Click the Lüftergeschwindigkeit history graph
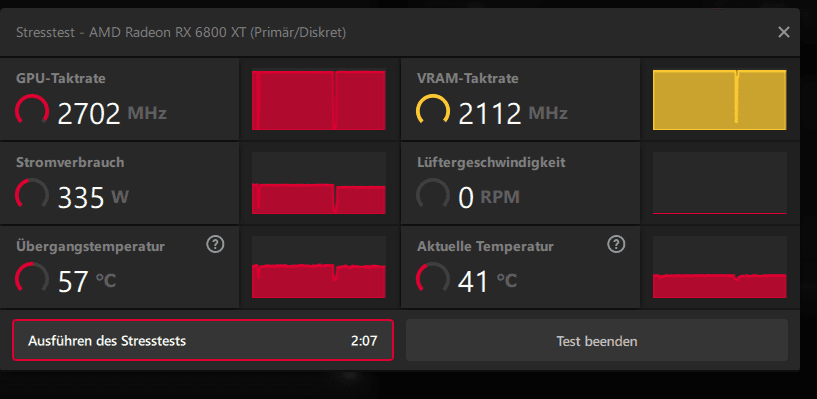 coord(720,183)
